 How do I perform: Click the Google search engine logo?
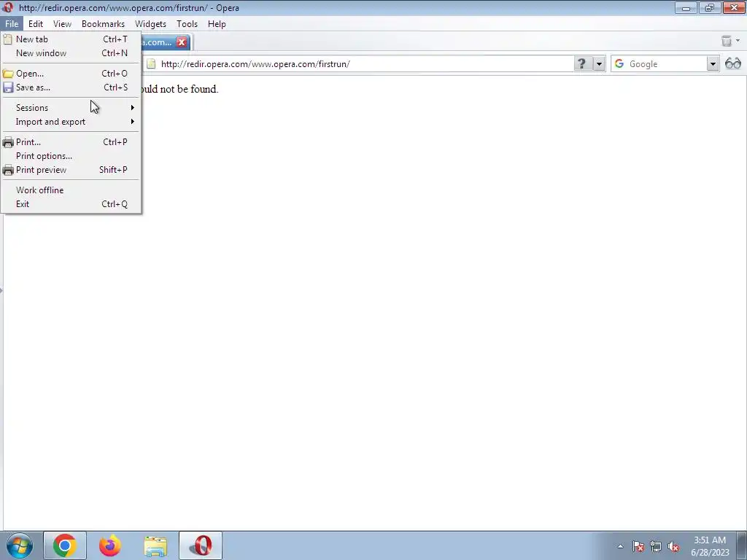619,64
